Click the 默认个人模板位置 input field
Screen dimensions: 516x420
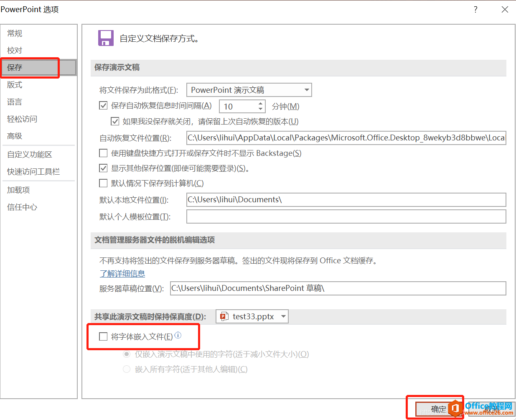pos(346,216)
